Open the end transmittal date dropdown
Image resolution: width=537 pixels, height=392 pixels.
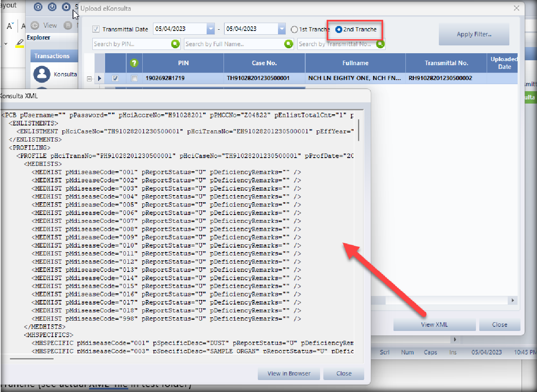(x=282, y=29)
